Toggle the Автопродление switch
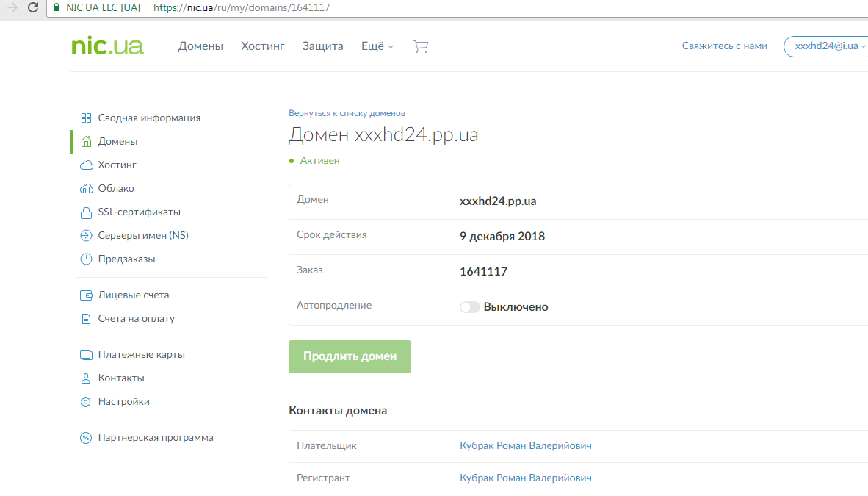Image resolution: width=868 pixels, height=496 pixels. [x=470, y=307]
